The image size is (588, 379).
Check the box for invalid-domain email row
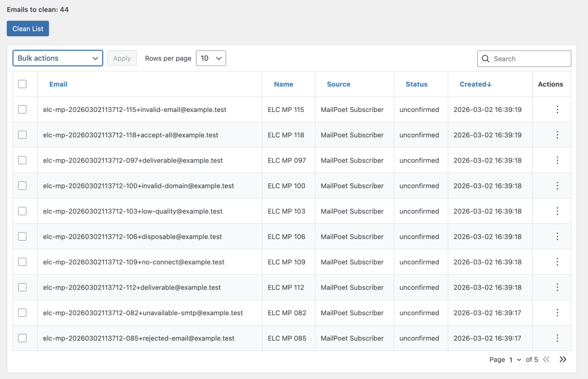(x=22, y=185)
